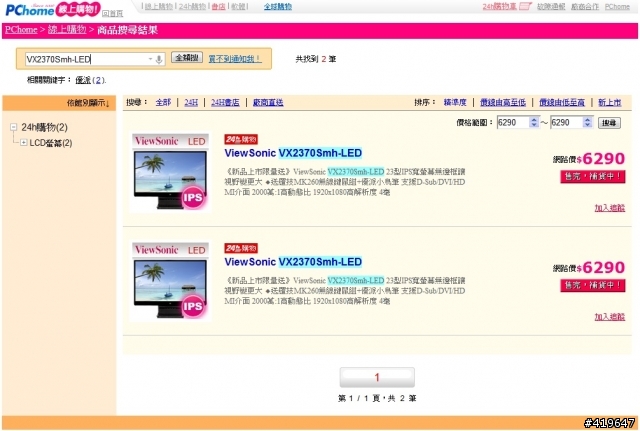Open the 24h購物 top navigation item
This screenshot has width=640, height=431.
coord(192,7)
